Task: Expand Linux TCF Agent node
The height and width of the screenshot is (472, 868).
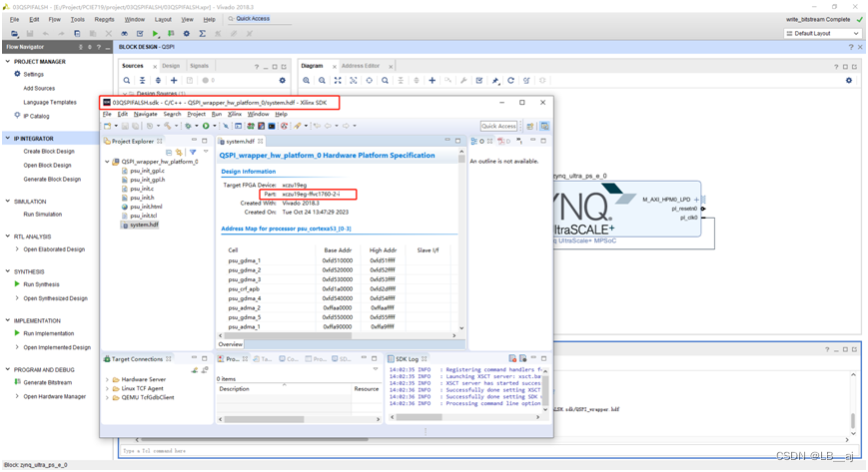Action: pos(107,388)
